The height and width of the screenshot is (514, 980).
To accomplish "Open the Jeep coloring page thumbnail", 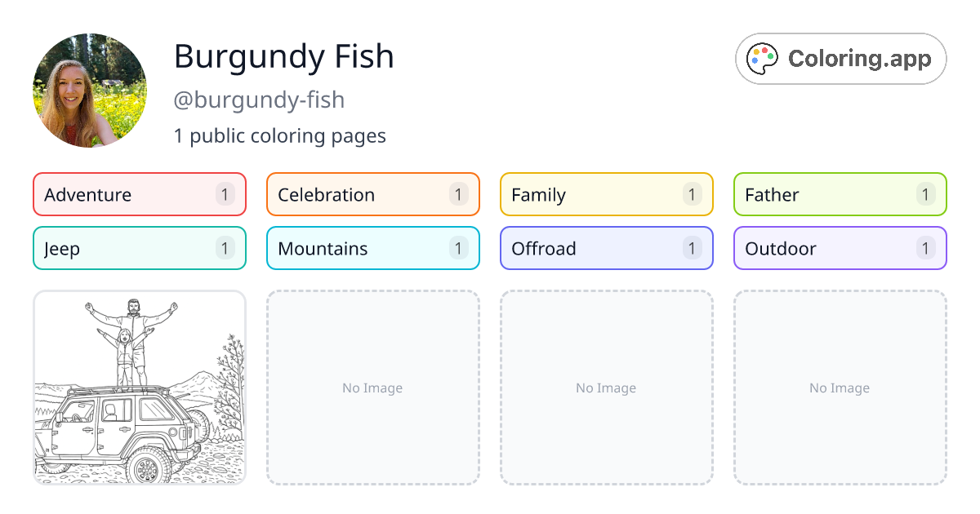I will (x=140, y=388).
